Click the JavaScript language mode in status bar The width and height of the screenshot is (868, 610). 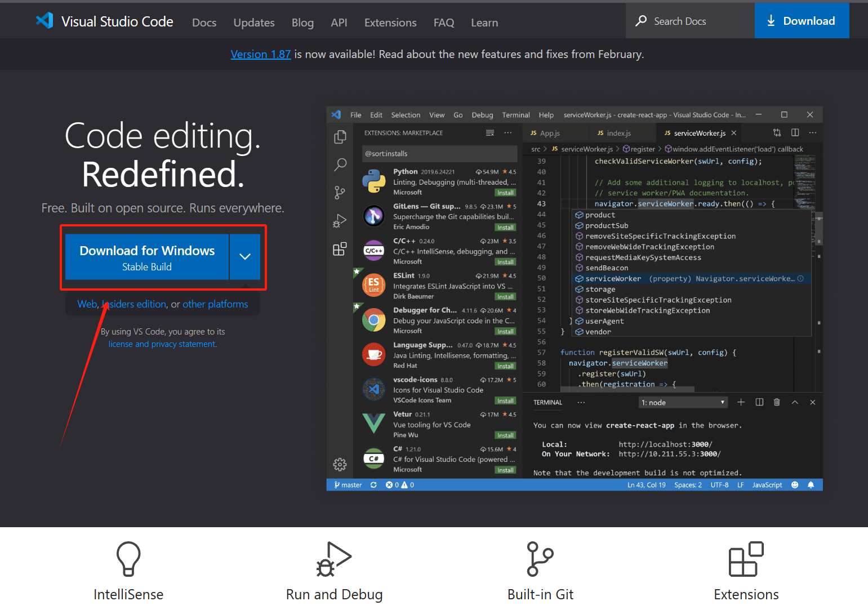pos(767,485)
